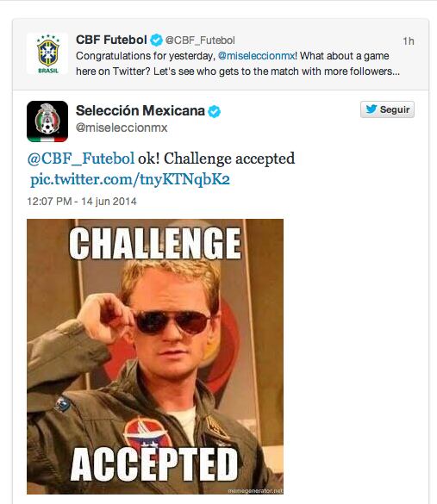
Task: Open the @miseleccionmx mention in the CBF tweet
Action: pyautogui.click(x=257, y=56)
